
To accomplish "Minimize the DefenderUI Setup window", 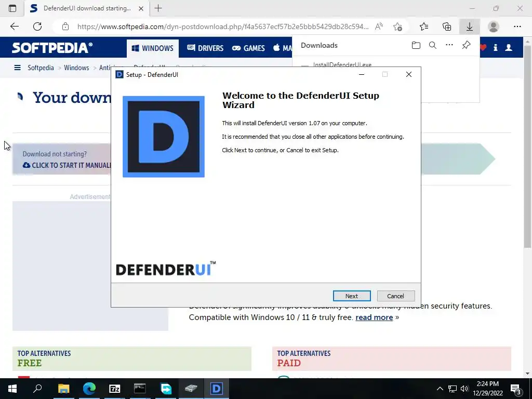I will click(362, 74).
